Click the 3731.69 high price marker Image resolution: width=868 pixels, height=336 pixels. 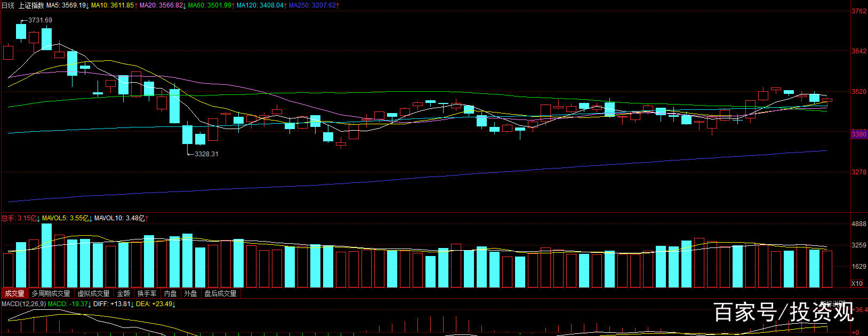pyautogui.click(x=41, y=20)
